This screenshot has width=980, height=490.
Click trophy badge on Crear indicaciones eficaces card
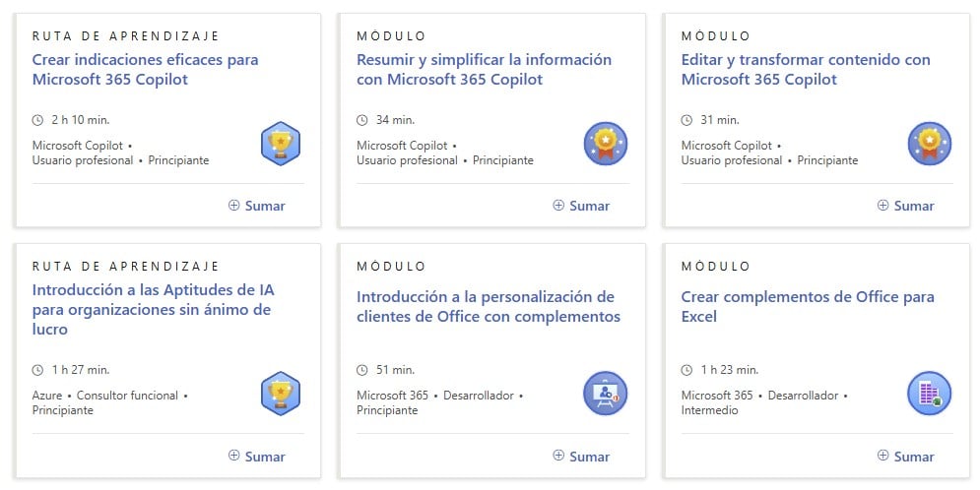(x=281, y=144)
